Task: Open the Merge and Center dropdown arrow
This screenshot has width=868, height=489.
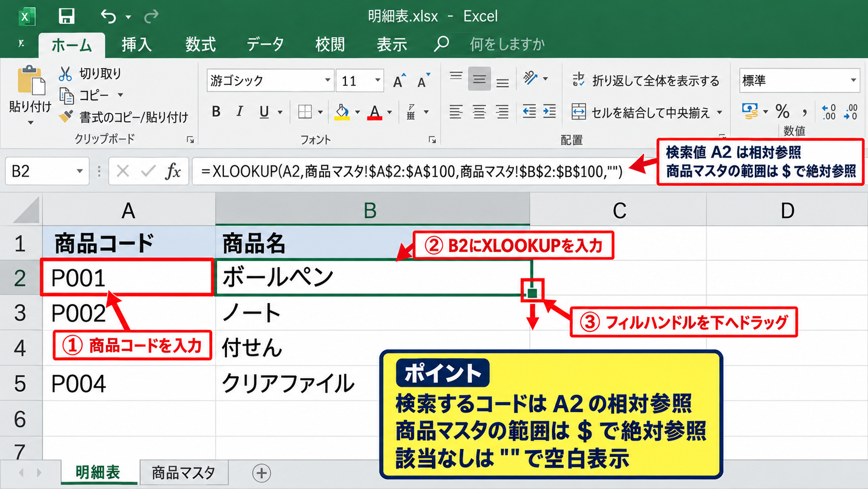Action: click(720, 112)
